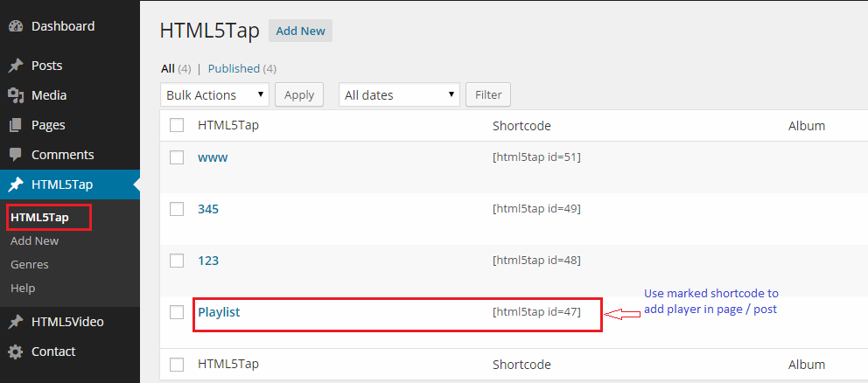This screenshot has width=868, height=383.
Task: Click the Shortcode footer column label
Action: click(522, 365)
